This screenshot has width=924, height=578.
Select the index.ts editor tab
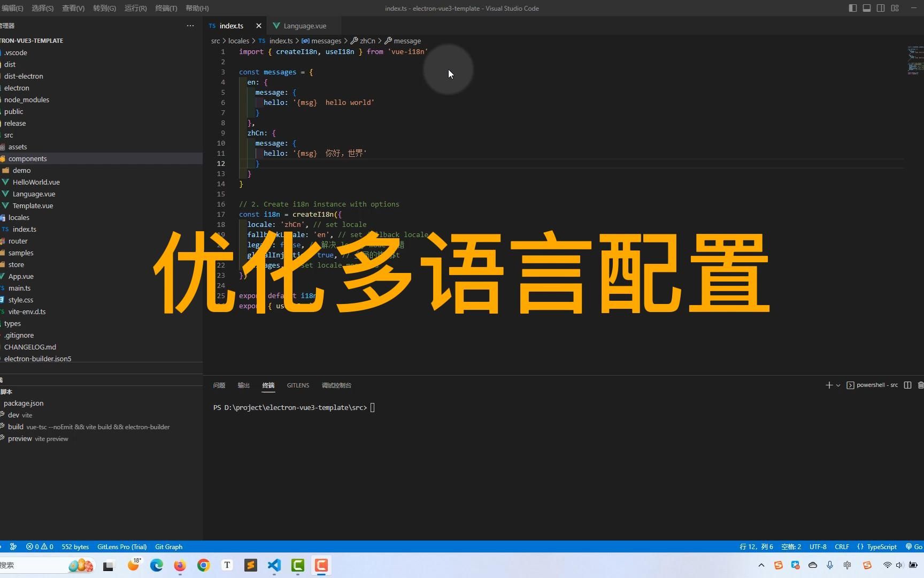tap(231, 26)
